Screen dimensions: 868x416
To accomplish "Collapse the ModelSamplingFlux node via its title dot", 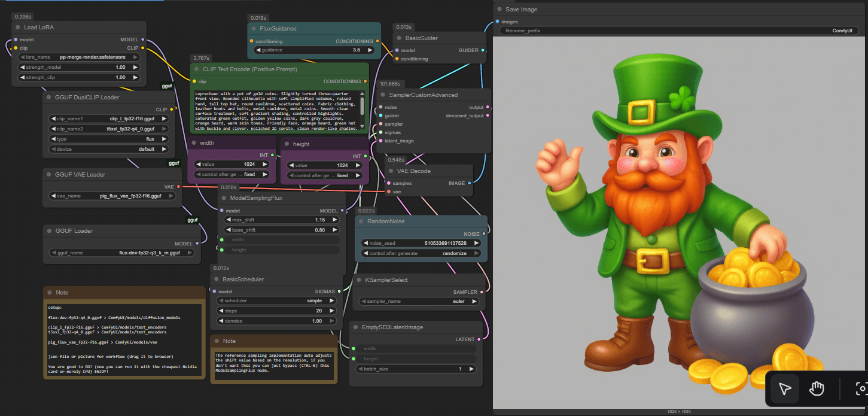I will point(225,198).
